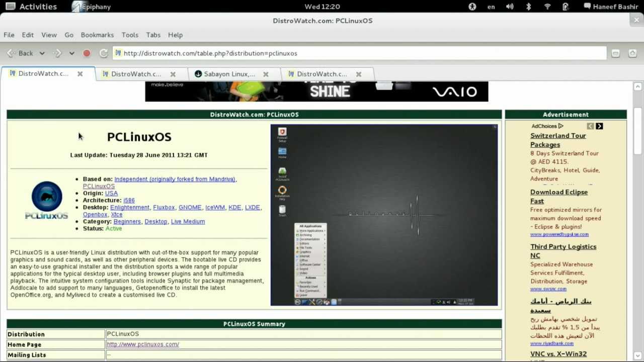Click the www.swsnc.com ad link
This screenshot has height=362, width=644.
(548, 289)
